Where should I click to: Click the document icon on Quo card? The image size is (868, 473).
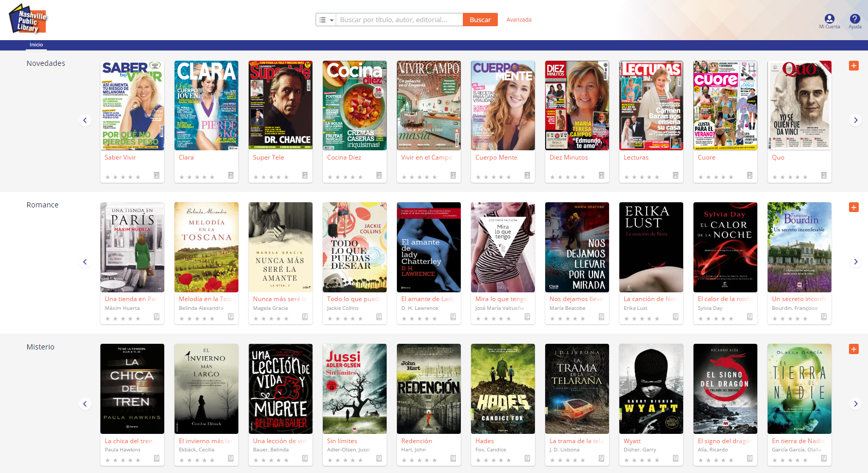[824, 176]
